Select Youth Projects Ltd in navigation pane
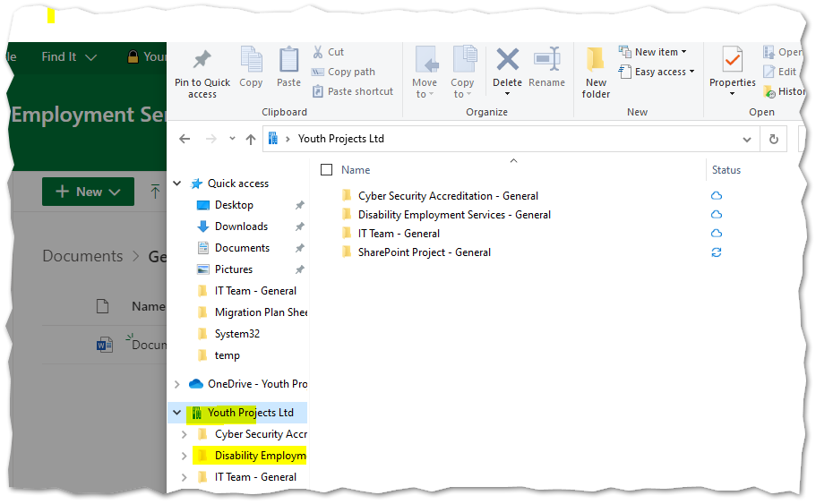This screenshot has width=816, height=504. [250, 413]
